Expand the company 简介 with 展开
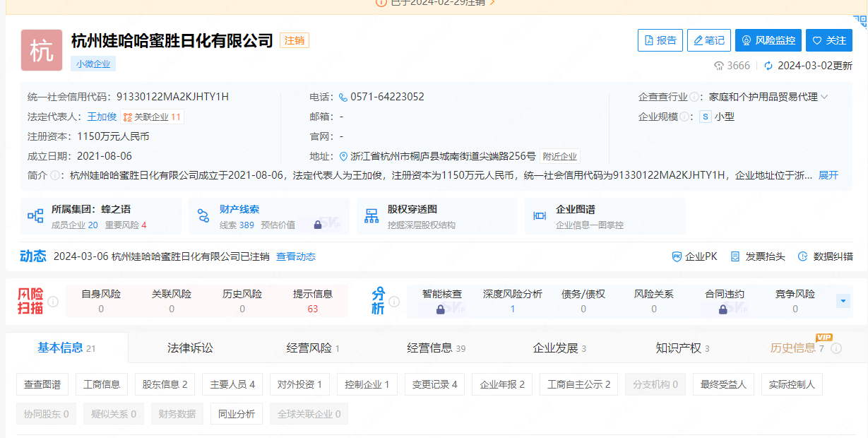This screenshot has width=868, height=438. pyautogui.click(x=828, y=175)
